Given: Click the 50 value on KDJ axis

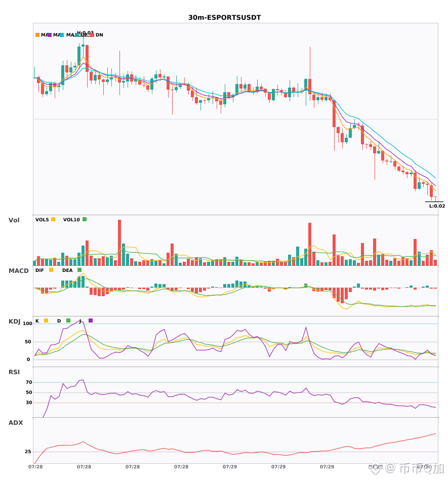Looking at the screenshot, I should tap(28, 342).
